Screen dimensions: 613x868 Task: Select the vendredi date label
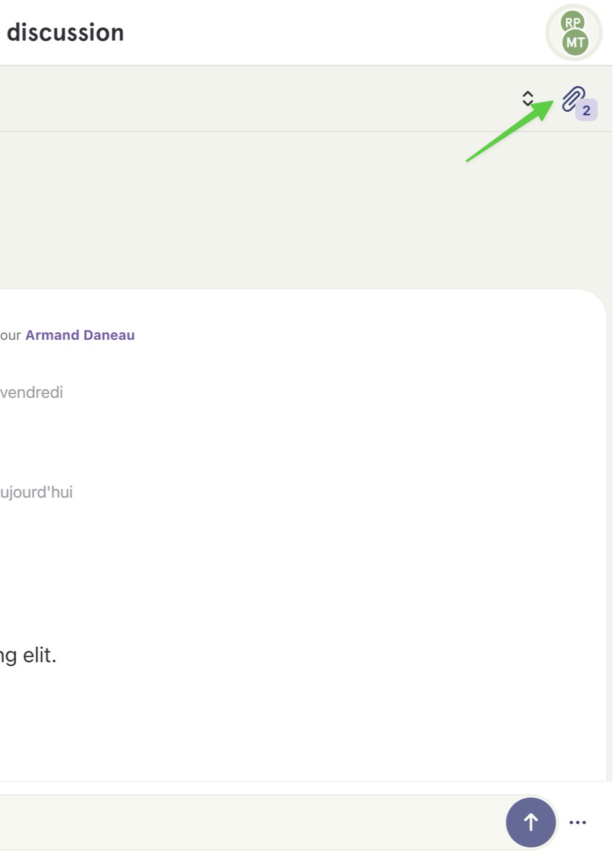(31, 392)
